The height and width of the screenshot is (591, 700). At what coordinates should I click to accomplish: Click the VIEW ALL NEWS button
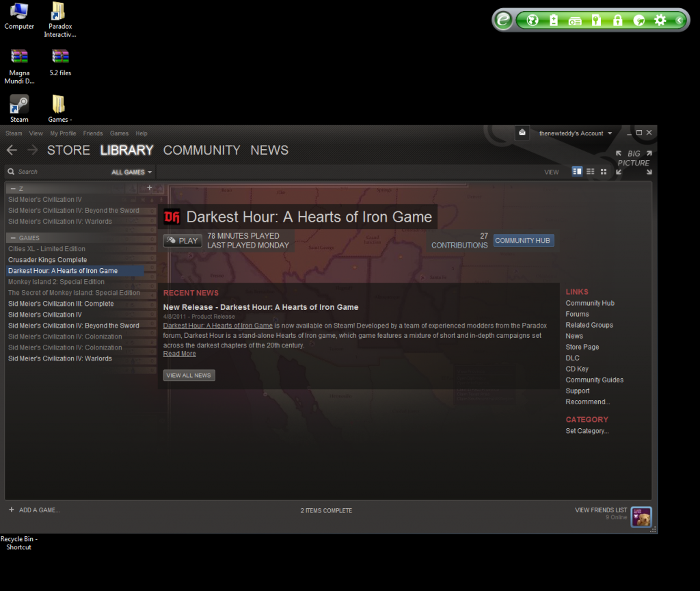click(x=189, y=376)
